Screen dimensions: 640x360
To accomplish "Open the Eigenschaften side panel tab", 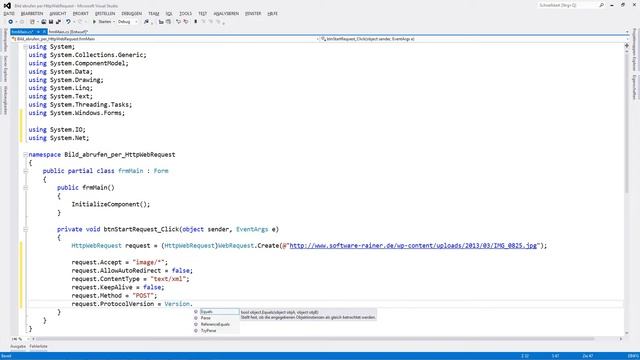I will 635,87.
